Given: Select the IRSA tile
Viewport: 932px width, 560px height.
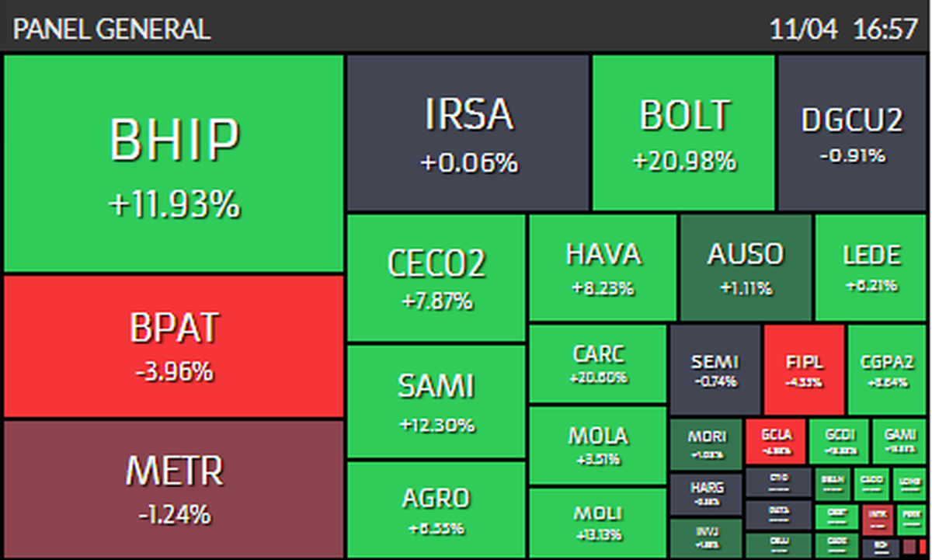Looking at the screenshot, I should click(468, 132).
